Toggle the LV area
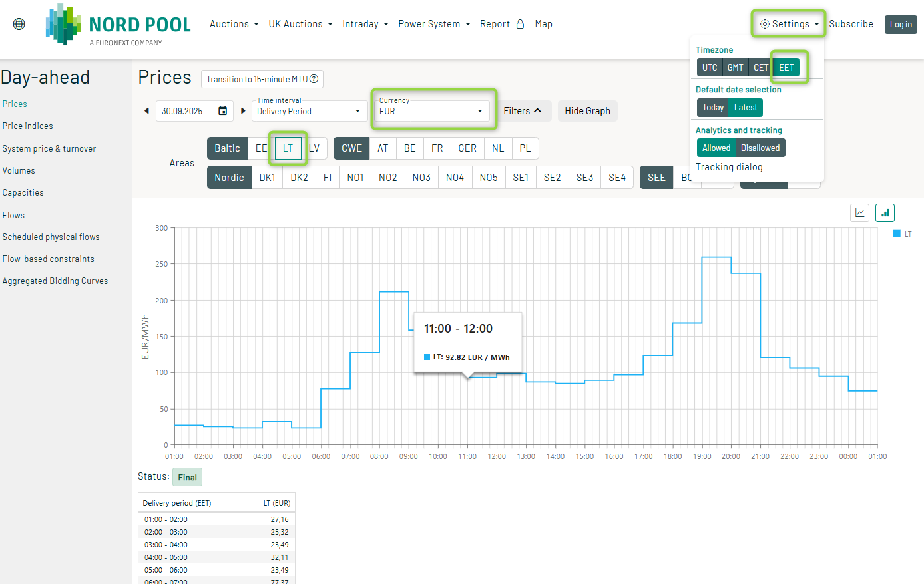 point(314,148)
